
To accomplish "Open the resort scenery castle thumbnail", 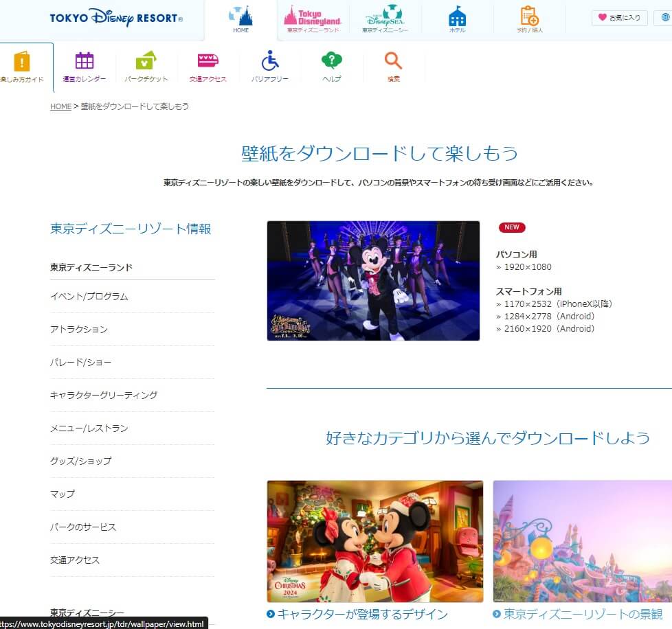I will (x=583, y=541).
